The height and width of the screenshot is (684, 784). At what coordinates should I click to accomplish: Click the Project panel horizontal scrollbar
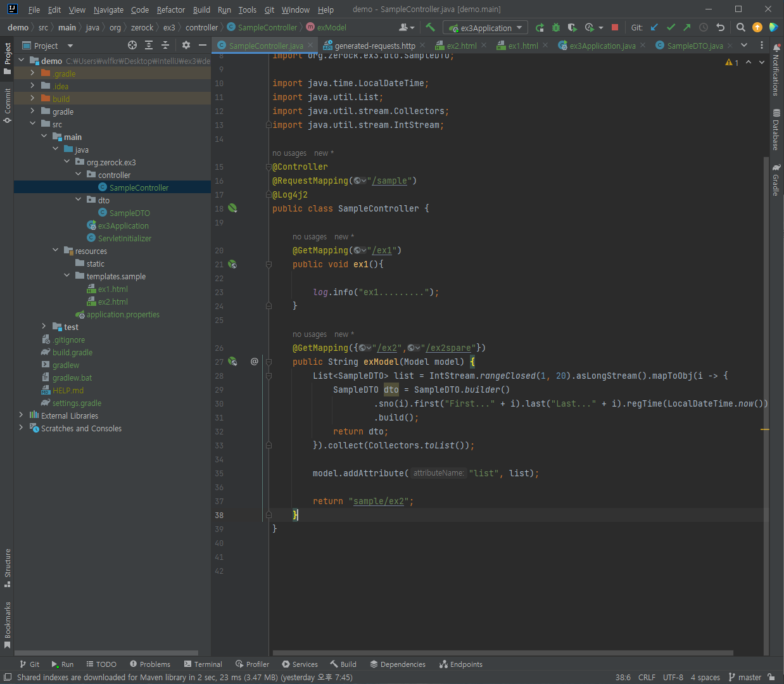pyautogui.click(x=106, y=652)
